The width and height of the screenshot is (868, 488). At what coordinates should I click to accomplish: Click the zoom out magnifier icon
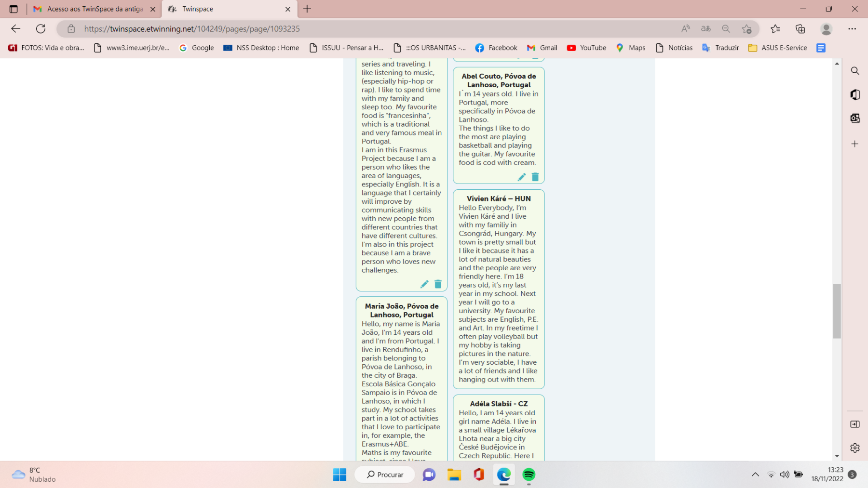tap(726, 29)
